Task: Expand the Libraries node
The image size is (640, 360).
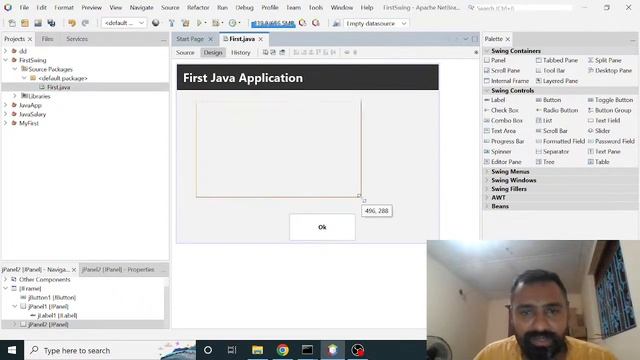Action: click(x=15, y=96)
